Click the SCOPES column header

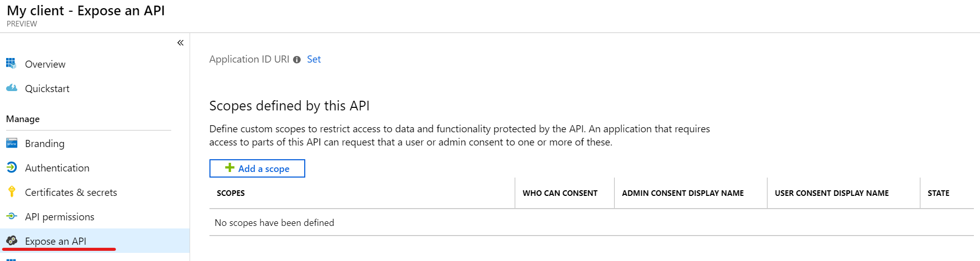[231, 193]
